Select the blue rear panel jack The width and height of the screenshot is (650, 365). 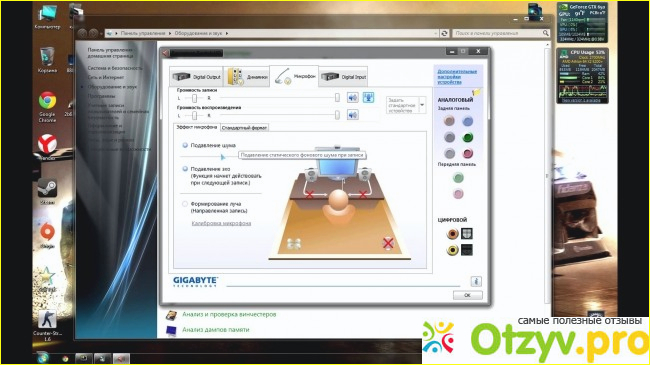[468, 121]
